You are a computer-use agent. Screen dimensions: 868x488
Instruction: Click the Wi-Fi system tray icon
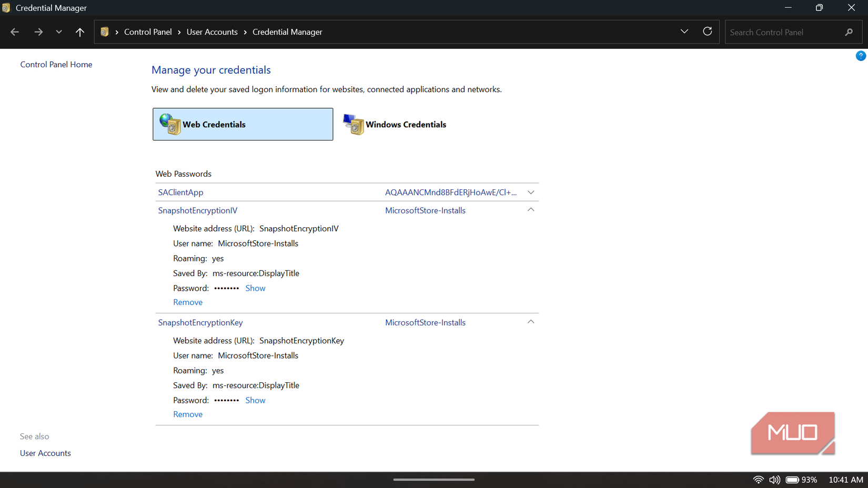pos(758,480)
